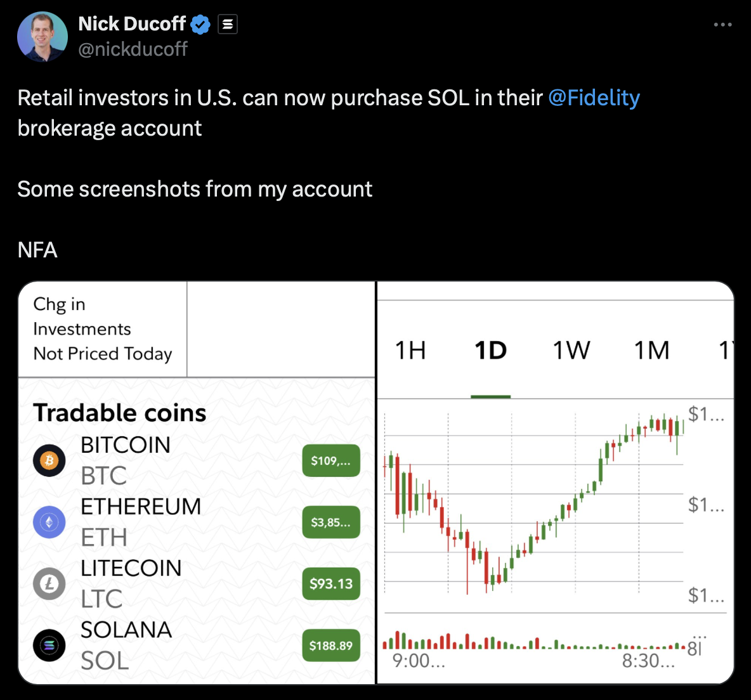751x700 pixels.
Task: Select the Ethereum ETH coin icon
Action: pyautogui.click(x=49, y=522)
